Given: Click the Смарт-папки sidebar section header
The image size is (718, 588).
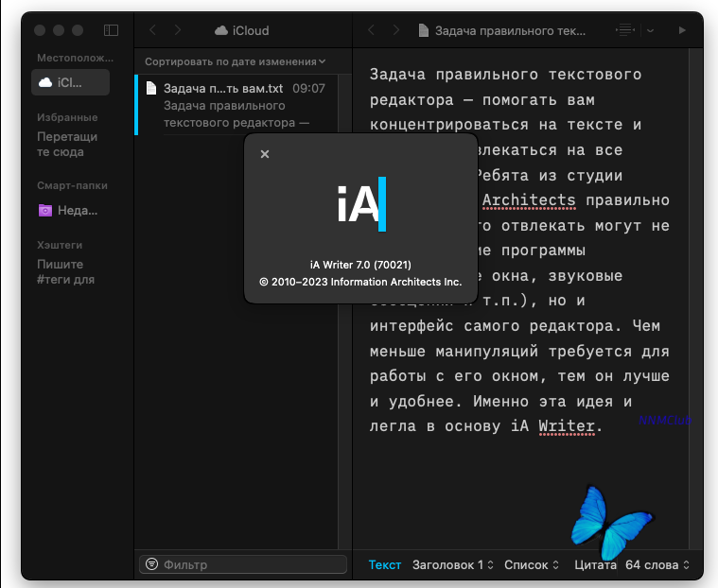Looking at the screenshot, I should pyautogui.click(x=72, y=186).
